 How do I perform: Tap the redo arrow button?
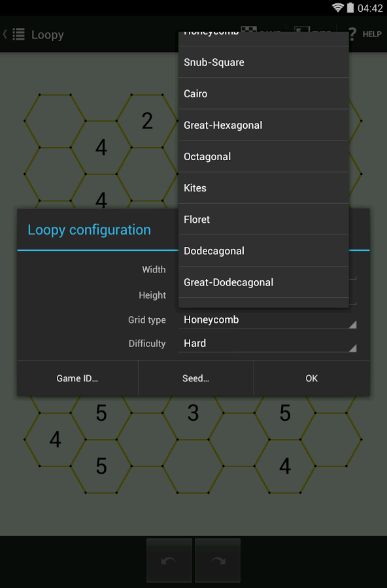point(218,561)
